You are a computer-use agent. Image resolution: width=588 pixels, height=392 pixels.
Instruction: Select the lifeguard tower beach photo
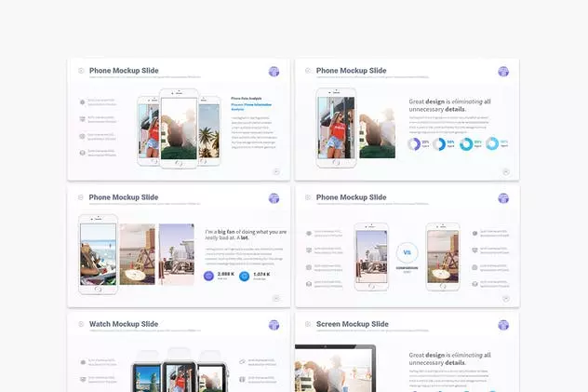click(x=177, y=254)
